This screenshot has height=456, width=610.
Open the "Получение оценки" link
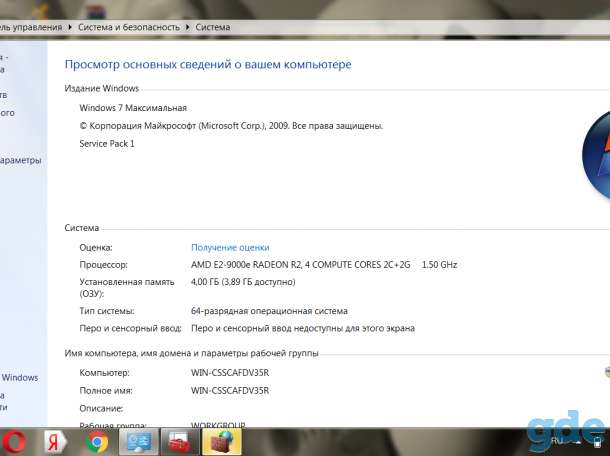230,247
